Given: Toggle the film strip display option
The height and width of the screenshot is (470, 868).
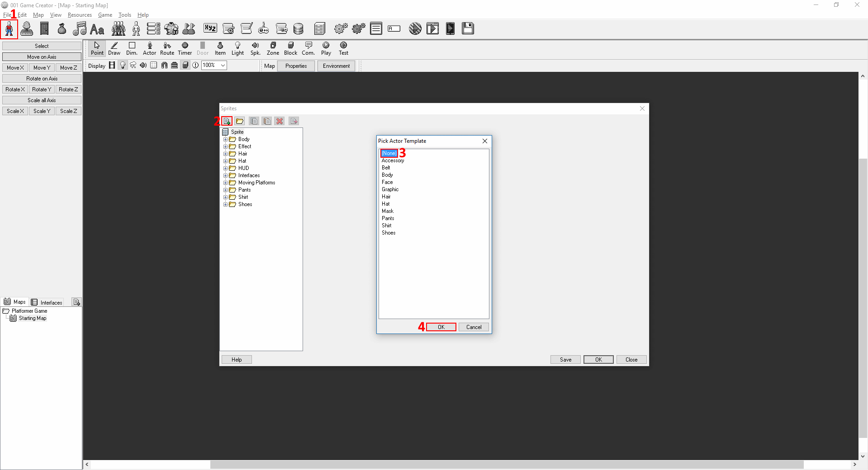Looking at the screenshot, I should point(112,66).
